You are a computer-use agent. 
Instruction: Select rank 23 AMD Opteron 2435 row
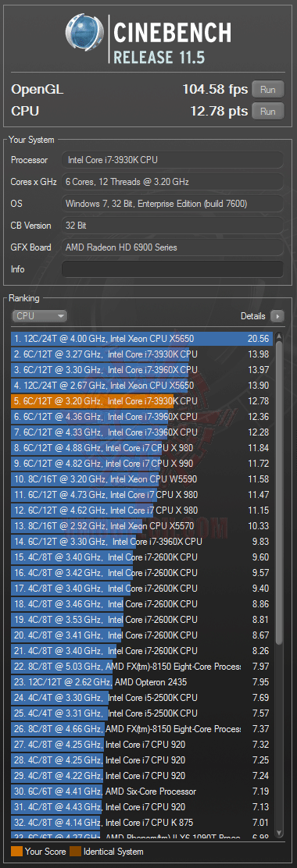[141, 682]
